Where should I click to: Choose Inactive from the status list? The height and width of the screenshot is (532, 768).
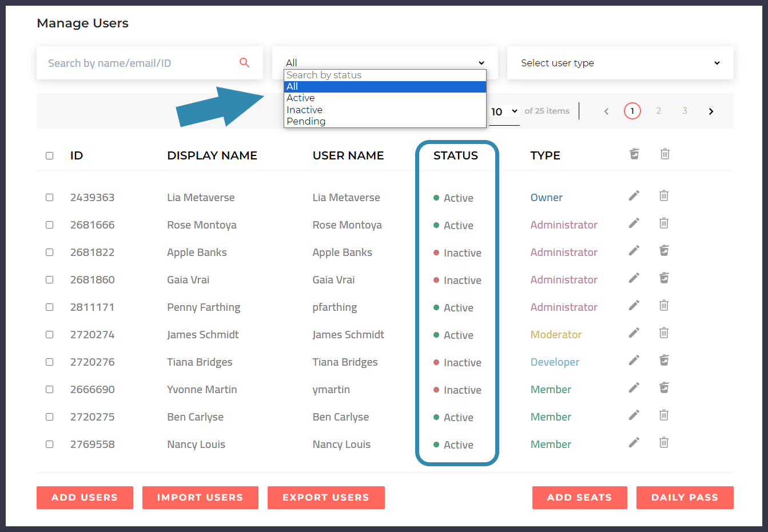[x=305, y=110]
